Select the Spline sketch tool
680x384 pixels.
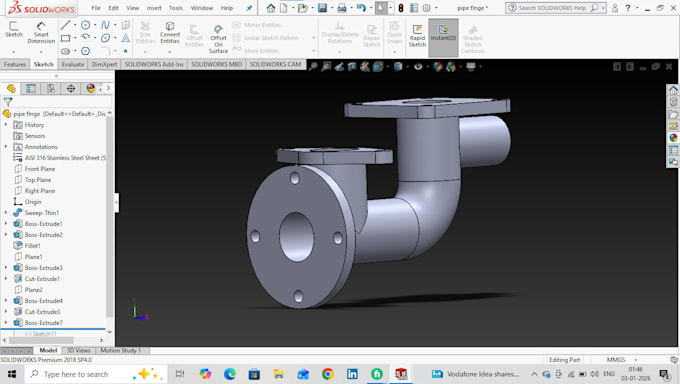point(105,25)
